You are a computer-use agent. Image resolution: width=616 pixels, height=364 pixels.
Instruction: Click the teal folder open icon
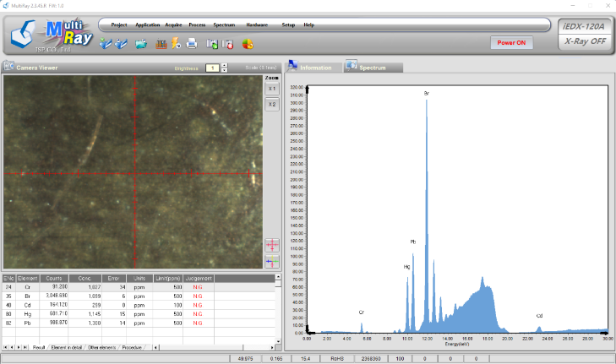[141, 44]
